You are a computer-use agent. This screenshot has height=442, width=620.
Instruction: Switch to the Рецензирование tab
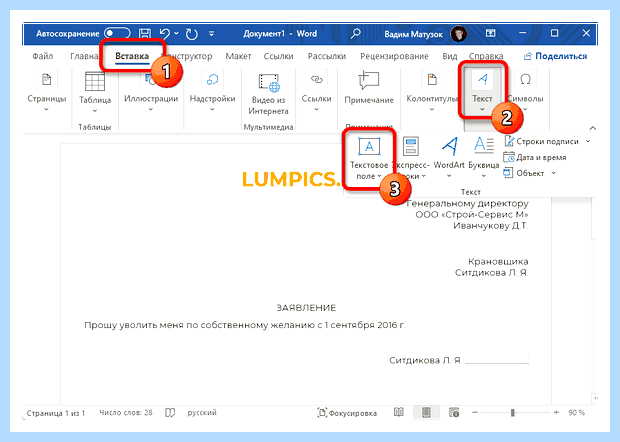394,56
